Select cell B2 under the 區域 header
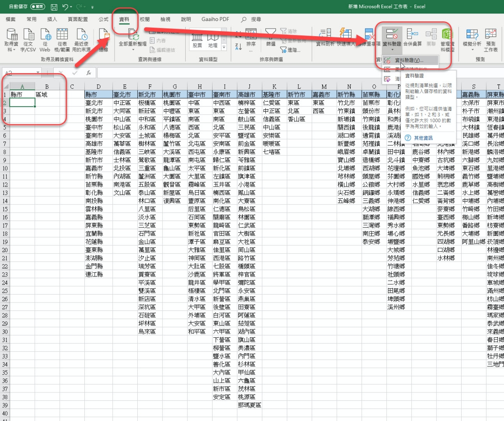This screenshot has width=504, height=421. (47, 103)
